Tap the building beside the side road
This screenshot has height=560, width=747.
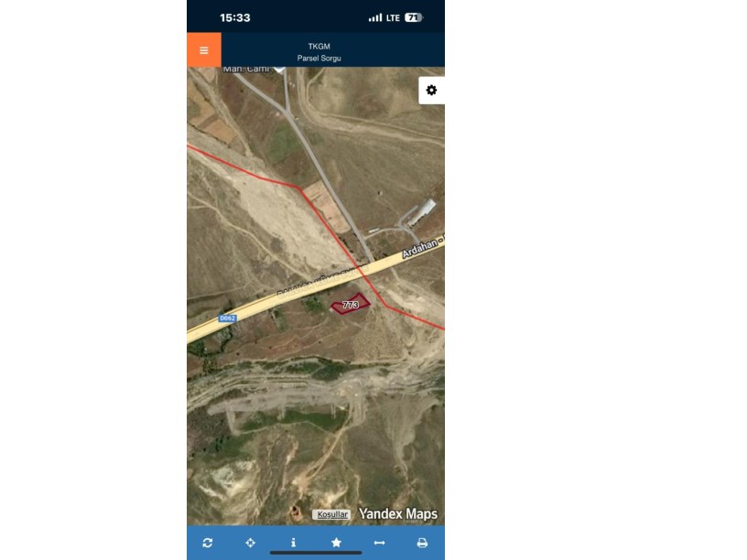point(421,212)
